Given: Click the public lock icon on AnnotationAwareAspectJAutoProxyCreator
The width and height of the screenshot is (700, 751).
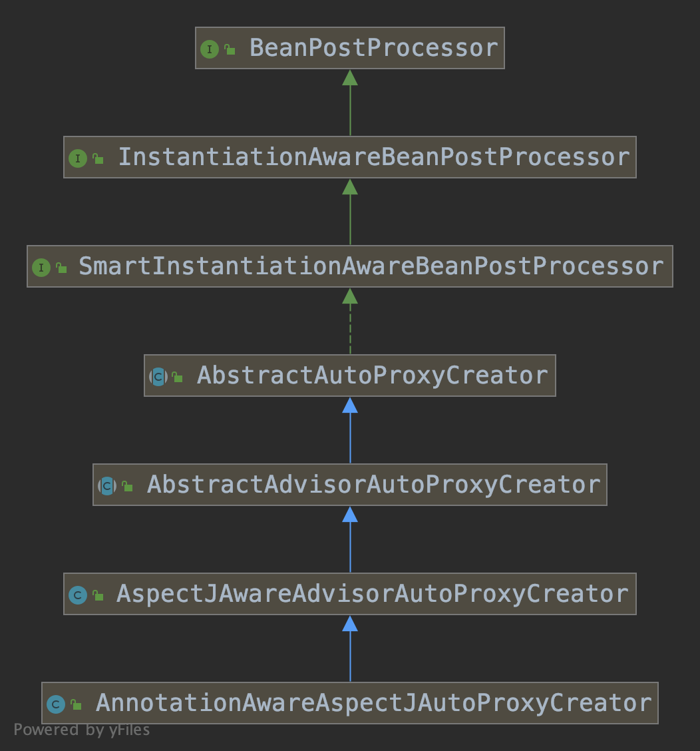Looking at the screenshot, I should 76,704.
